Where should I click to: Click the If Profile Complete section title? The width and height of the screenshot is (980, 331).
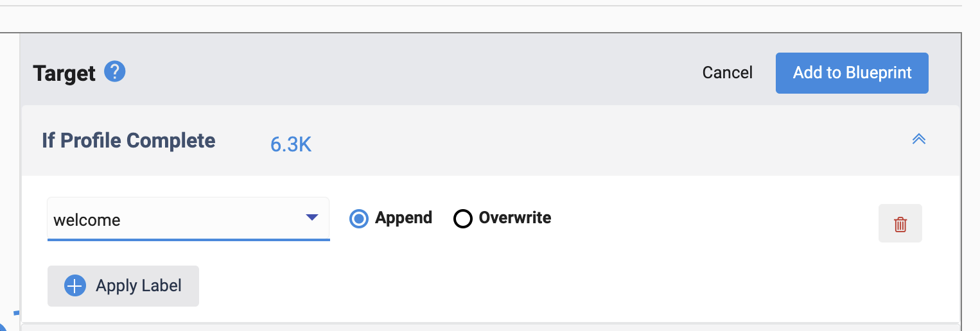(128, 140)
